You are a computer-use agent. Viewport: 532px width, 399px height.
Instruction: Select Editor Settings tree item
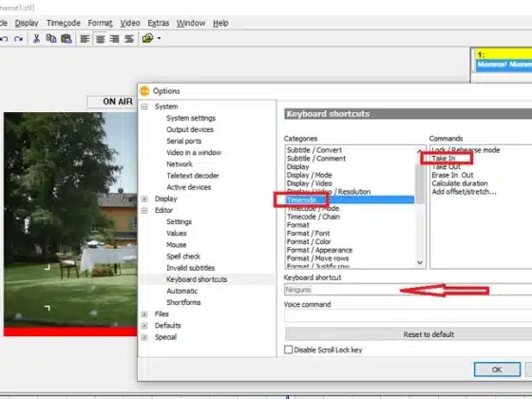[x=180, y=222]
